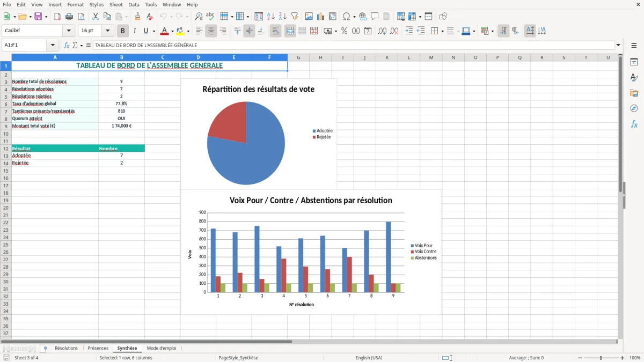Insert a comment
Viewport: 644px width, 362px height.
pyautogui.click(x=375, y=17)
